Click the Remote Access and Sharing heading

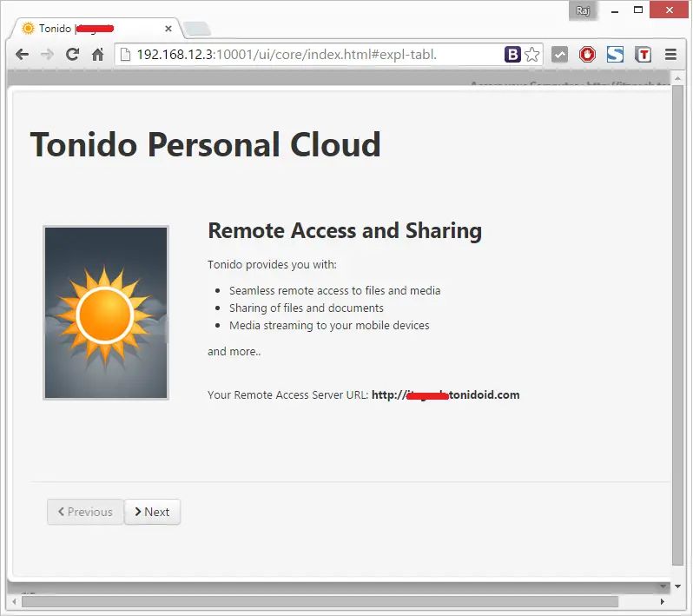(x=345, y=230)
